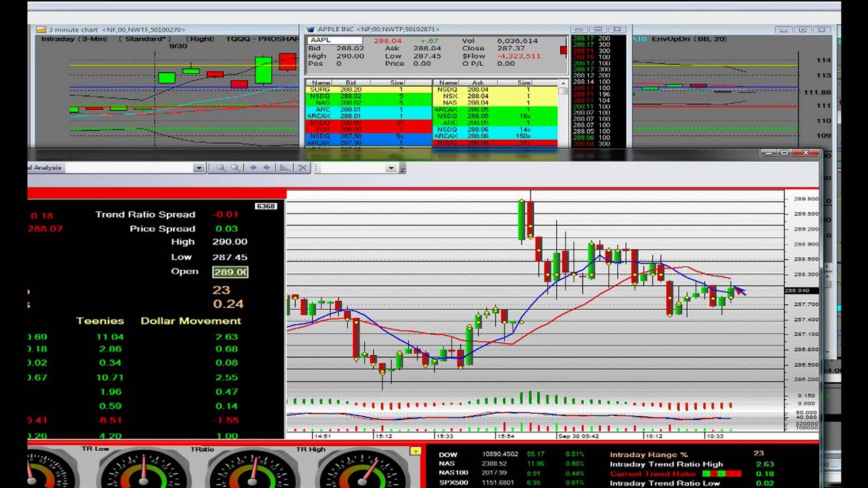Click the EDX bid row in red
Screen dimensions: 868x488
[368, 129]
